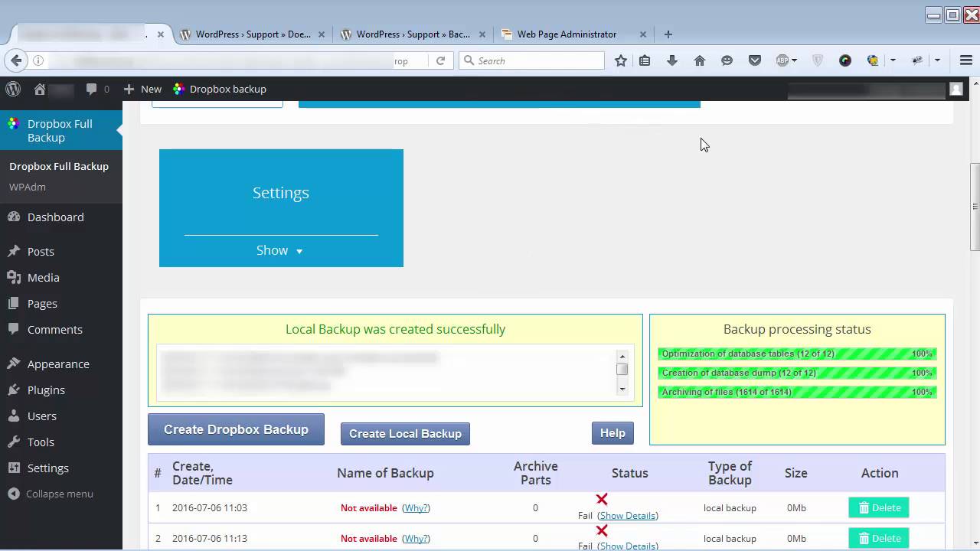Open the Adblock Plus dropdown arrow
Image resolution: width=980 pixels, height=551 pixels.
[794, 60]
